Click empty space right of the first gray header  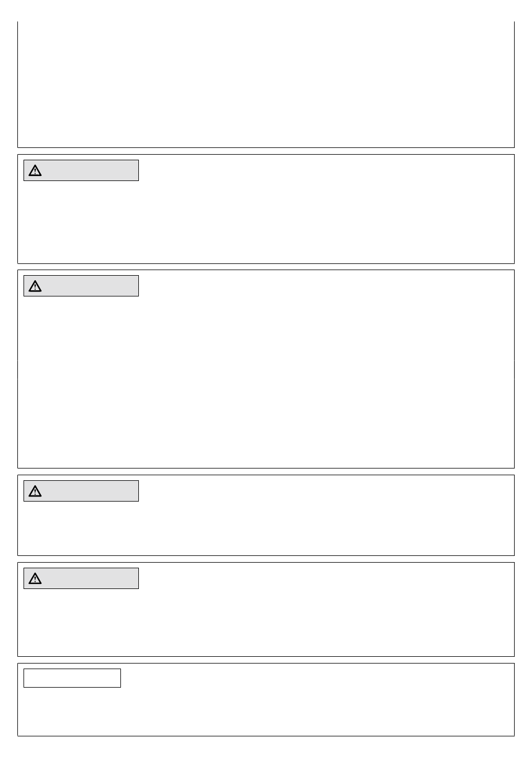point(325,170)
